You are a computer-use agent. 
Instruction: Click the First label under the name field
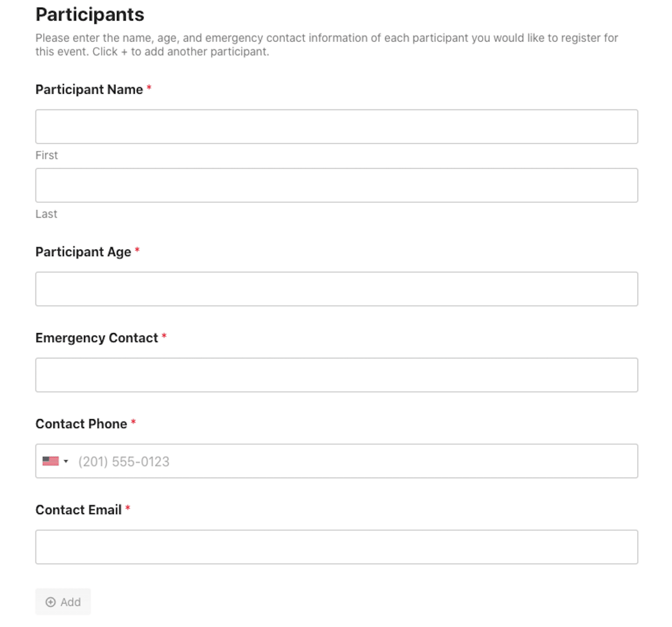[46, 155]
